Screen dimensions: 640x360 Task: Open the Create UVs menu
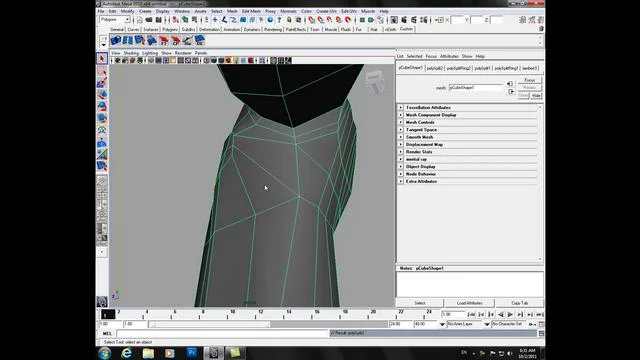326,11
